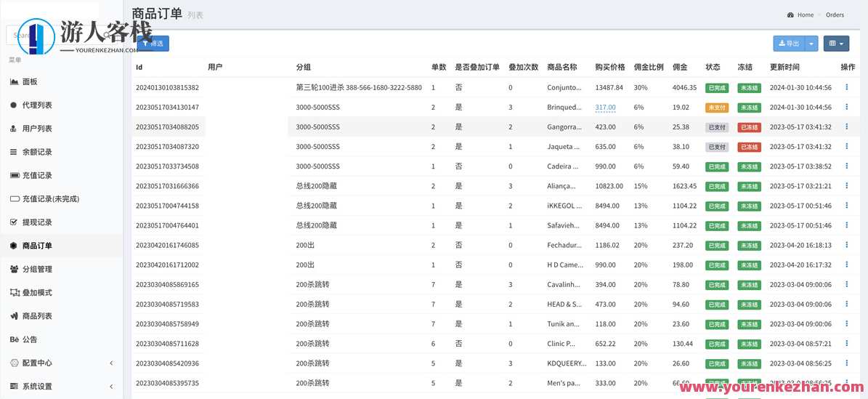868x399 pixels.
Task: Click the 筛选 filter button
Action: point(153,44)
